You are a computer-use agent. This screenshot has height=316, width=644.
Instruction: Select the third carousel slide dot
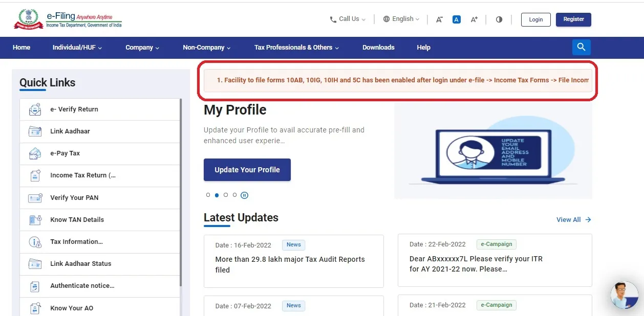226,195
